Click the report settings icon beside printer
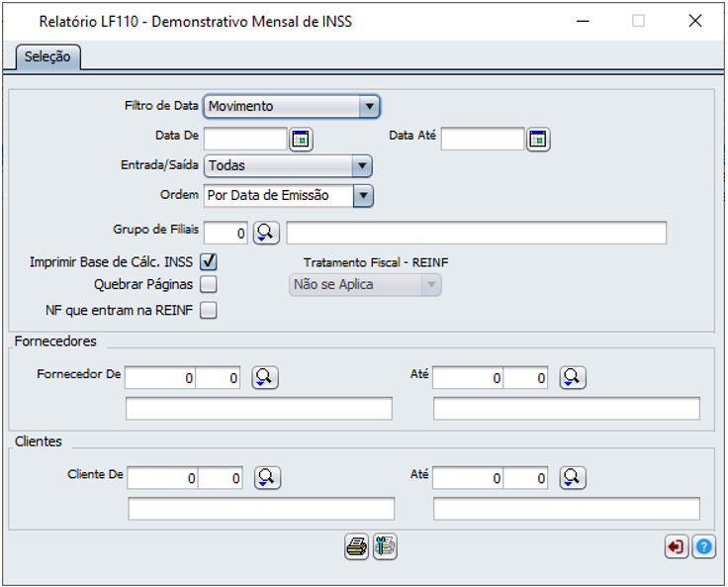 385,546
